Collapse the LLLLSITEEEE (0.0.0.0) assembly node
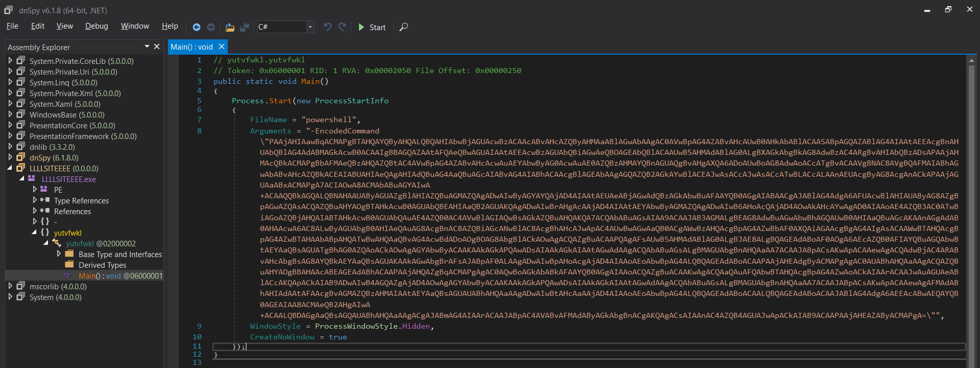The image size is (980, 368). point(10,168)
